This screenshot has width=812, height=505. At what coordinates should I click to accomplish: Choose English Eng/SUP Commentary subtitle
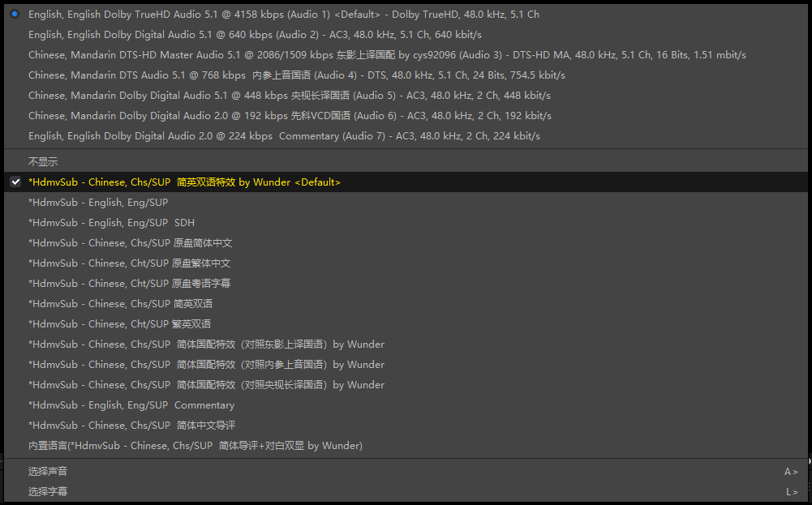pos(131,405)
